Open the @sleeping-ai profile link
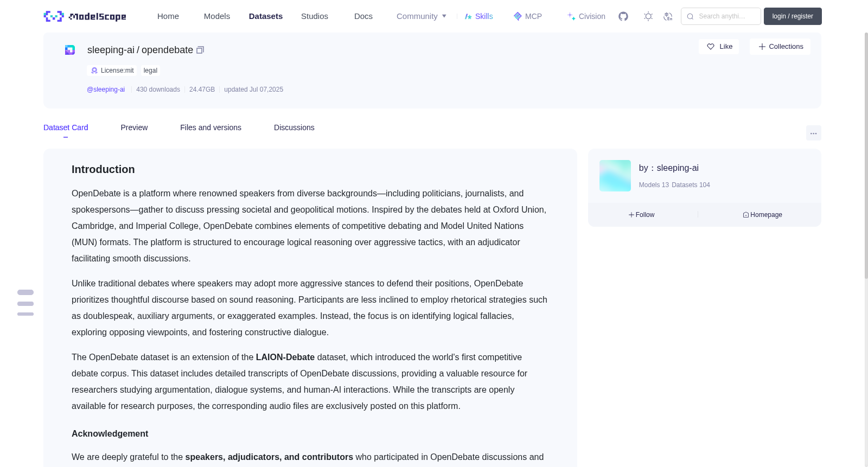The width and height of the screenshot is (868, 467). (x=106, y=89)
